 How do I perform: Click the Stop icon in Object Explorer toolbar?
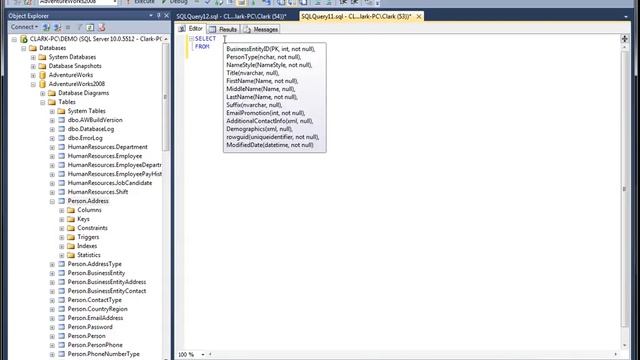point(68,27)
